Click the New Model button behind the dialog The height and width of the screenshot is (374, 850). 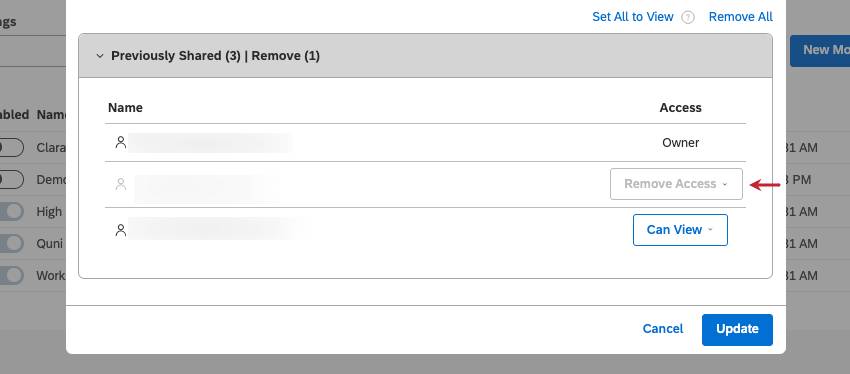820,51
